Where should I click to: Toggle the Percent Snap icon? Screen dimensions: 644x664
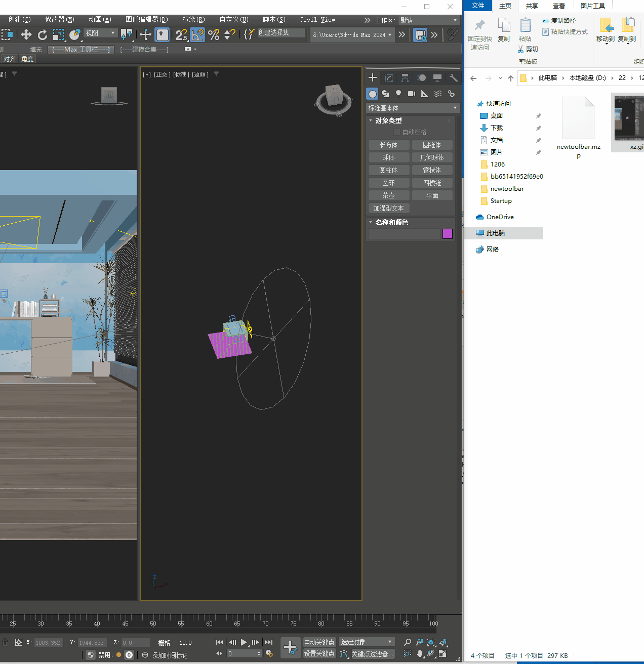[x=214, y=34]
